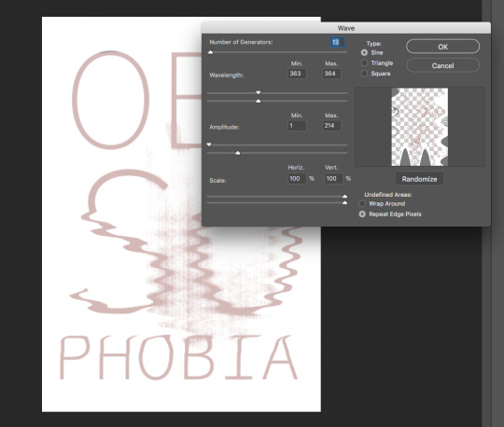The height and width of the screenshot is (427, 504).
Task: Choose Repeat Edge Pixels option
Action: tap(362, 214)
